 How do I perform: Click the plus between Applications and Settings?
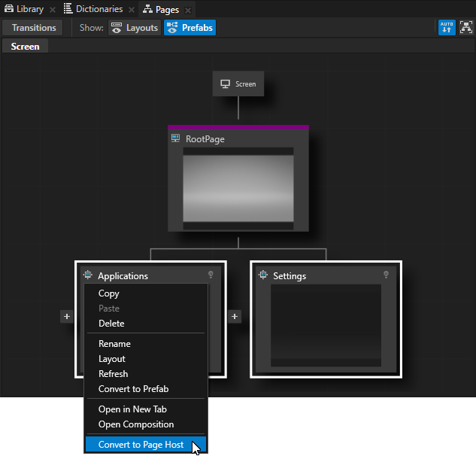pos(235,317)
